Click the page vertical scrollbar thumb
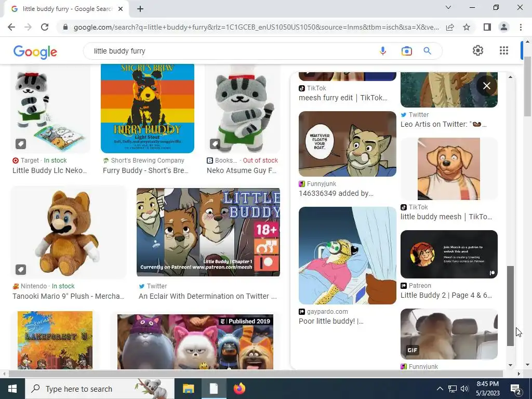 pos(528,87)
